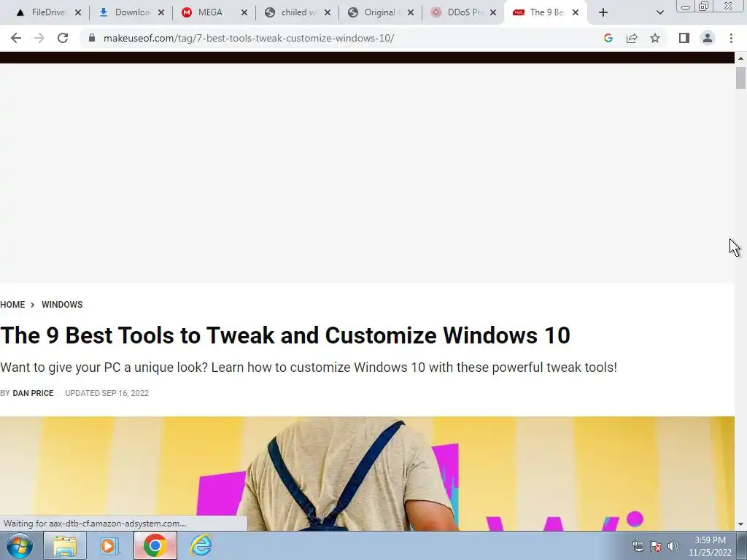Open Windows Explorer from taskbar

click(65, 545)
